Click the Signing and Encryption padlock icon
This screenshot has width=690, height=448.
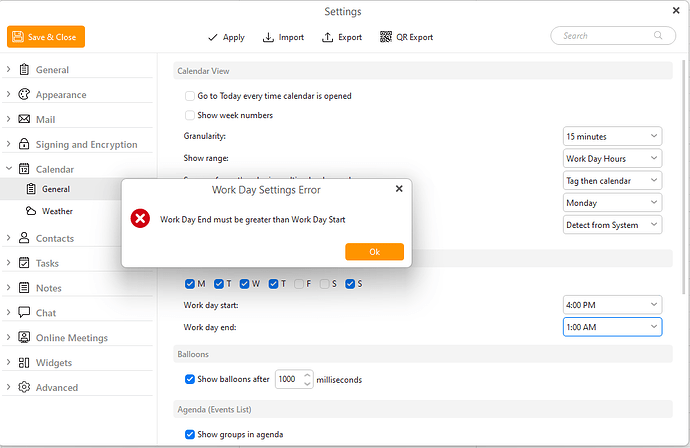24,144
